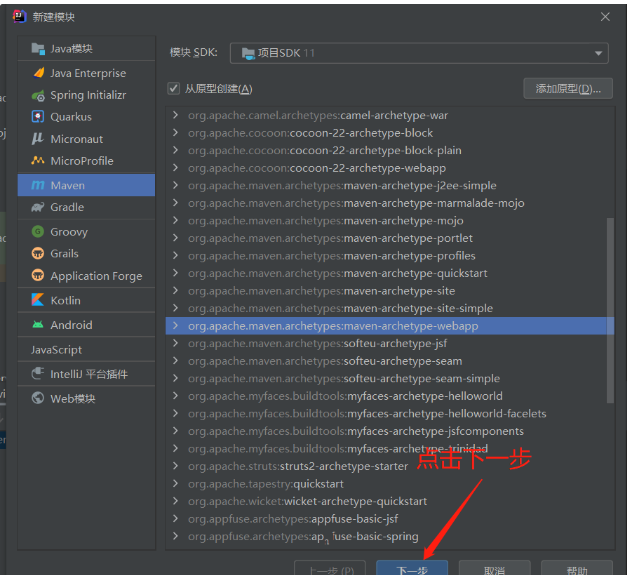627x575 pixels.
Task: Click the help button
Action: click(x=577, y=568)
